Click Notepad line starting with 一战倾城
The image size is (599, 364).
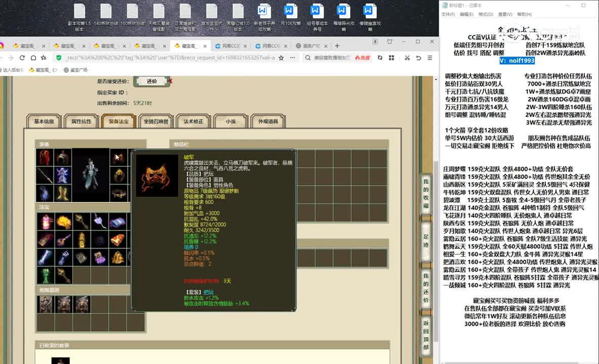click(x=506, y=285)
